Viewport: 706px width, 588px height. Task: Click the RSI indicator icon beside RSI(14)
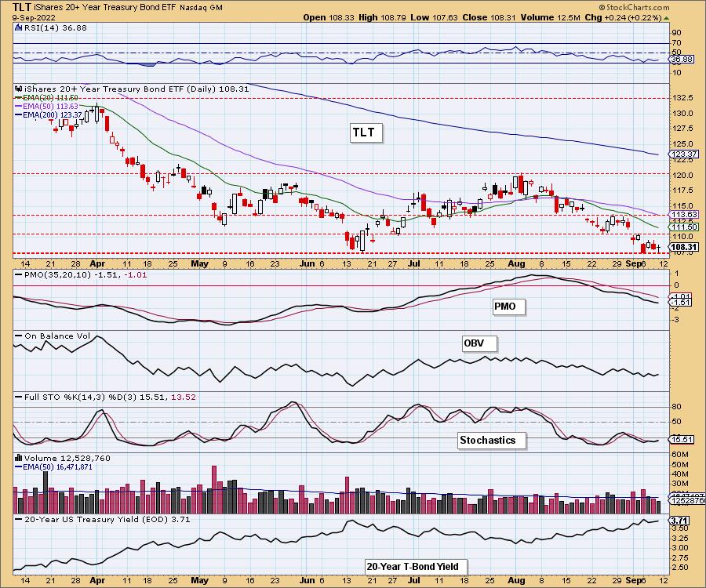pyautogui.click(x=19, y=27)
